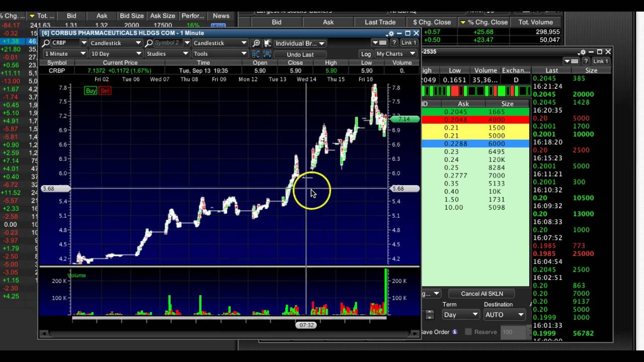This screenshot has width=644, height=362.
Task: Click the zoom-in magnifier icon in chart toolbar
Action: 256,43
